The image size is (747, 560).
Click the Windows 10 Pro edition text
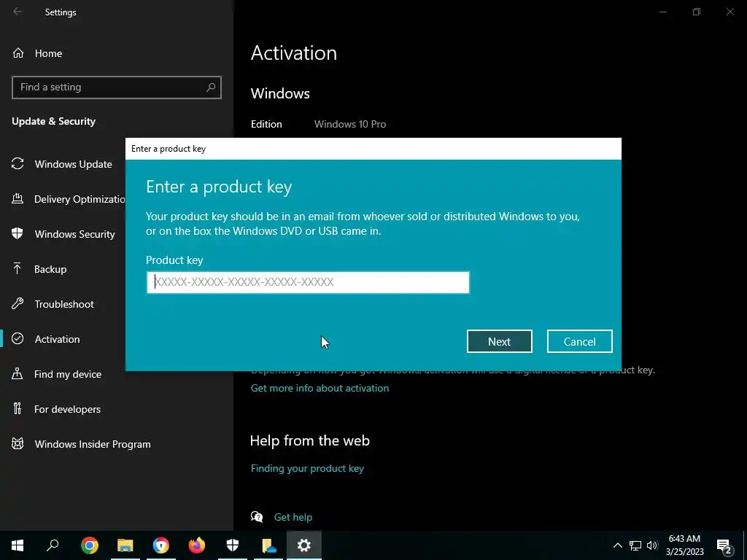349,124
